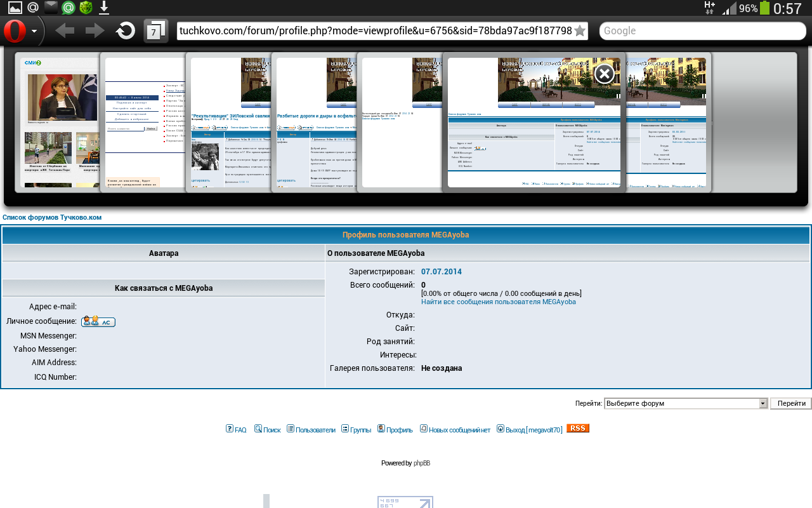Go forward with the right arrow
812x508 pixels.
tap(95, 30)
